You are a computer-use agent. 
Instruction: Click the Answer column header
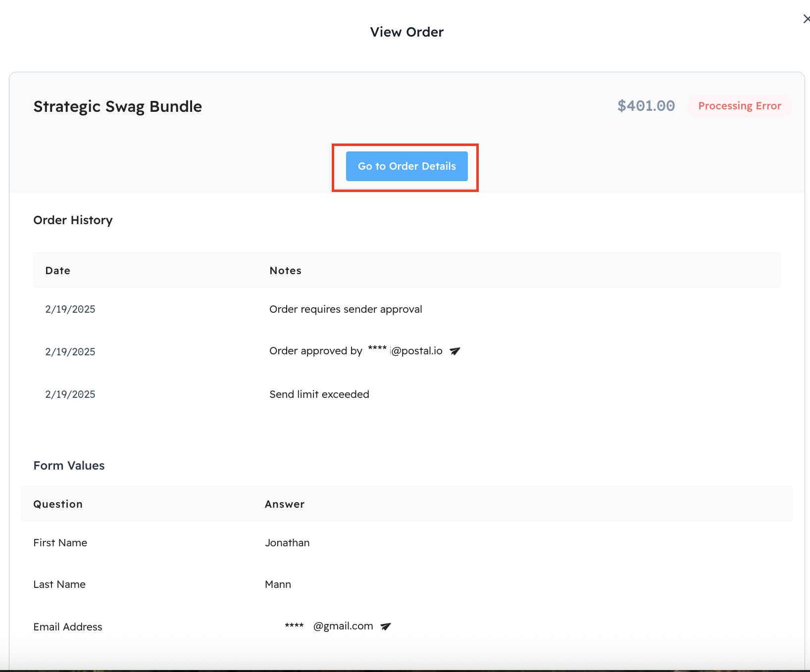(284, 504)
